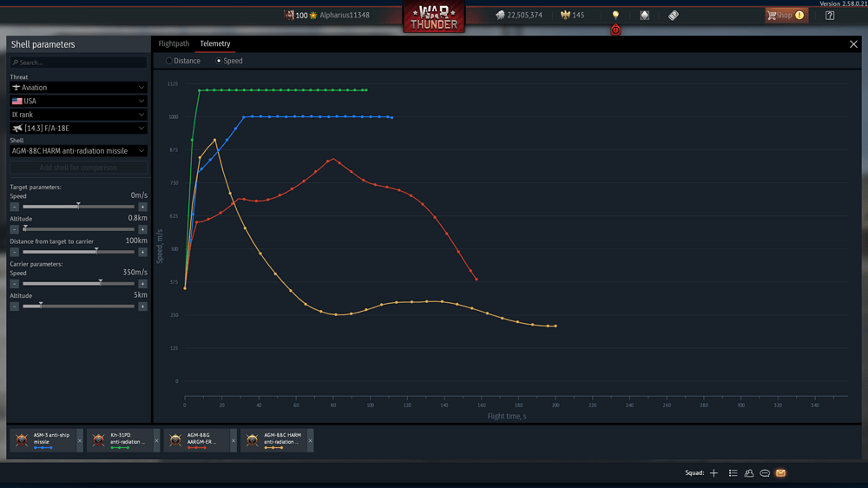Expand the Aviation threat dropdown
Image resolution: width=868 pixels, height=488 pixels.
(78, 88)
